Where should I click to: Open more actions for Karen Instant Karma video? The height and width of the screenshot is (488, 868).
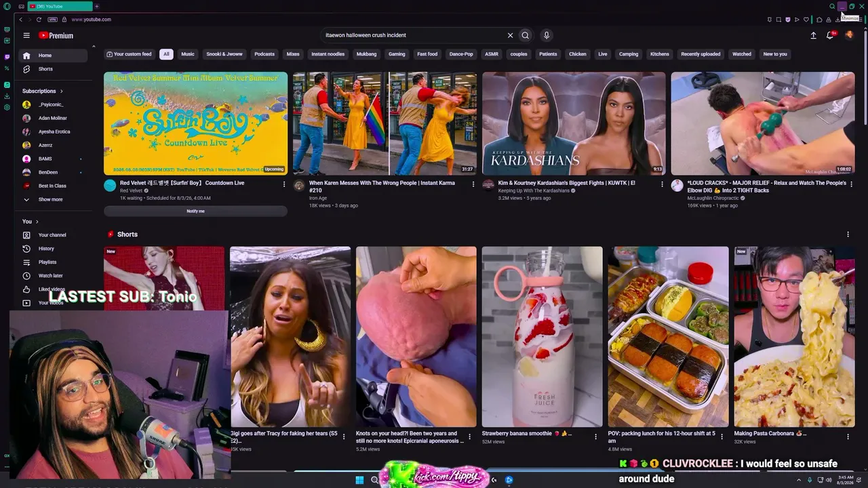(473, 184)
